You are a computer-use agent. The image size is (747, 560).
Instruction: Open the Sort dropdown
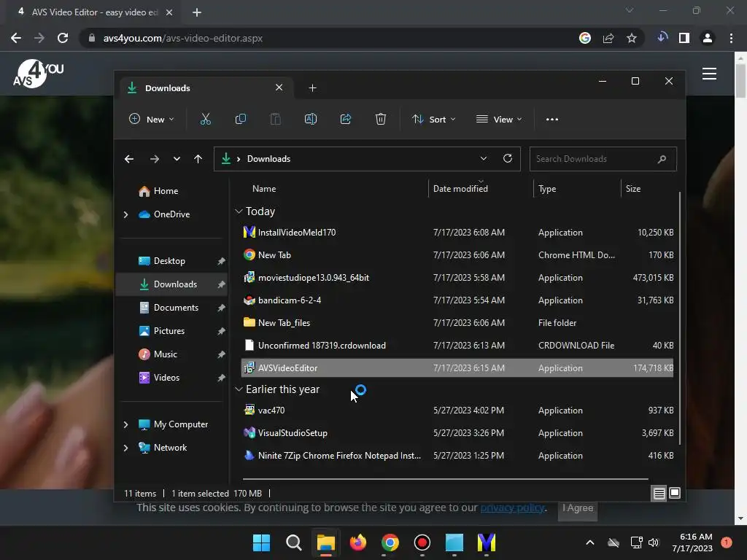coord(433,119)
